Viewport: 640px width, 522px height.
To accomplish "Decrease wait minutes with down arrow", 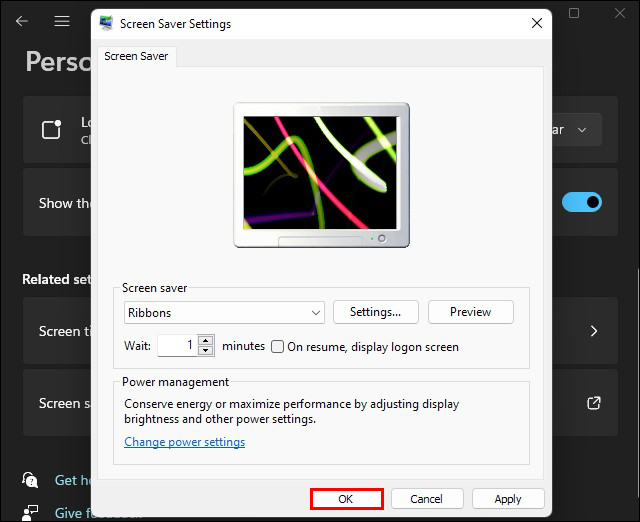I will click(x=206, y=351).
